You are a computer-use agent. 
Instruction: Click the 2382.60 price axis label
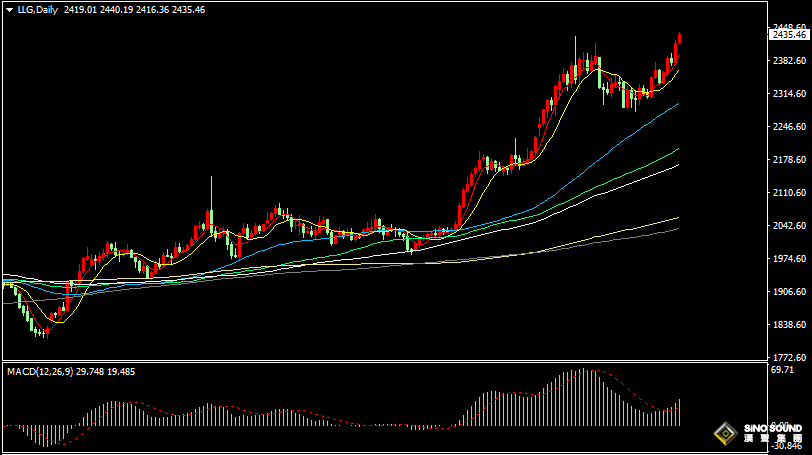point(789,61)
